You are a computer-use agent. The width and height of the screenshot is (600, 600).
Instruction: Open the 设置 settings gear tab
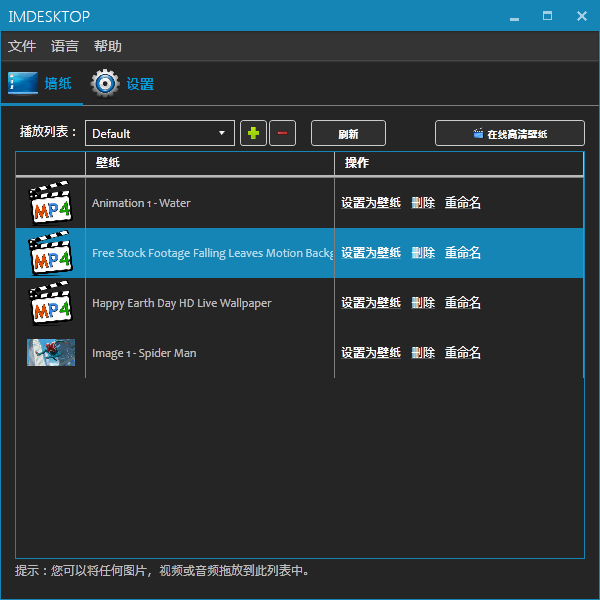123,84
